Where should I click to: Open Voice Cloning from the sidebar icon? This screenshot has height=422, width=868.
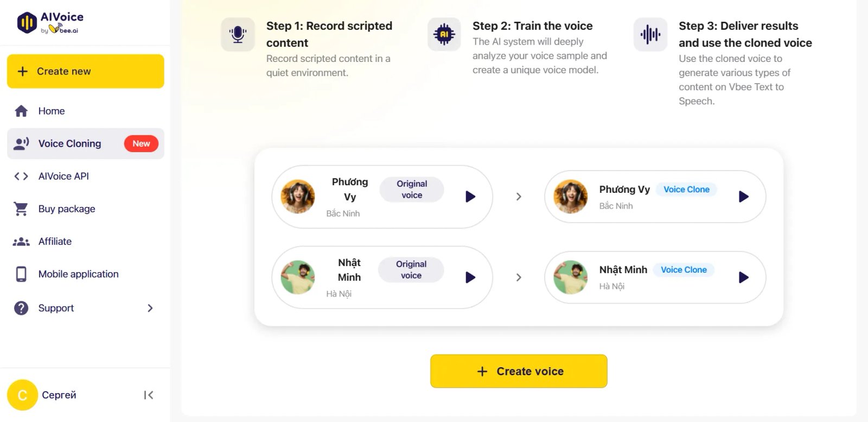21,143
